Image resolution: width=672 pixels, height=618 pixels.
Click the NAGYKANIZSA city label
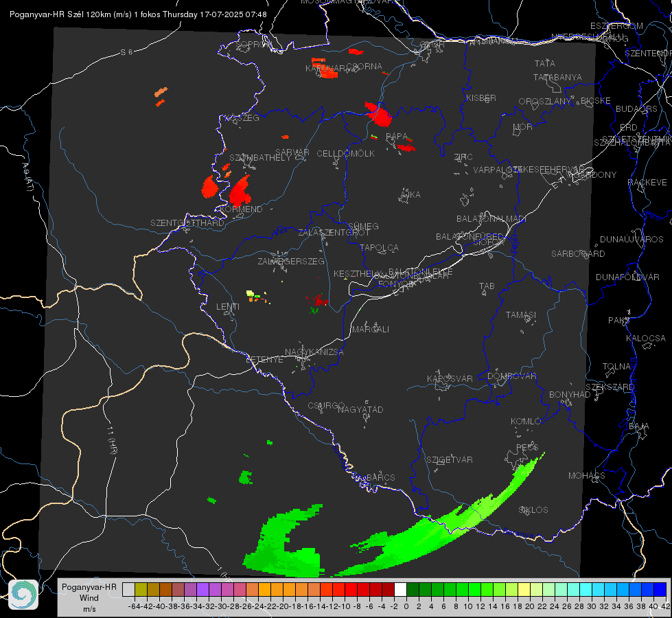pyautogui.click(x=314, y=352)
